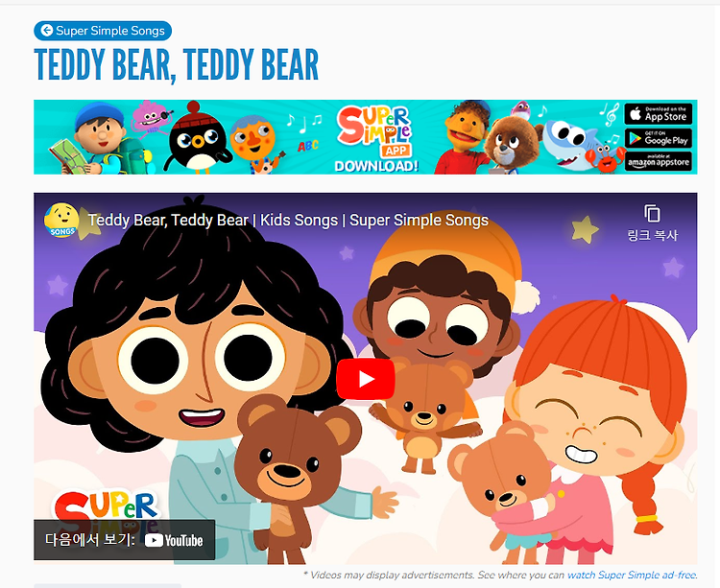
Task: Open the Get it on Google Play badge
Action: 658,137
